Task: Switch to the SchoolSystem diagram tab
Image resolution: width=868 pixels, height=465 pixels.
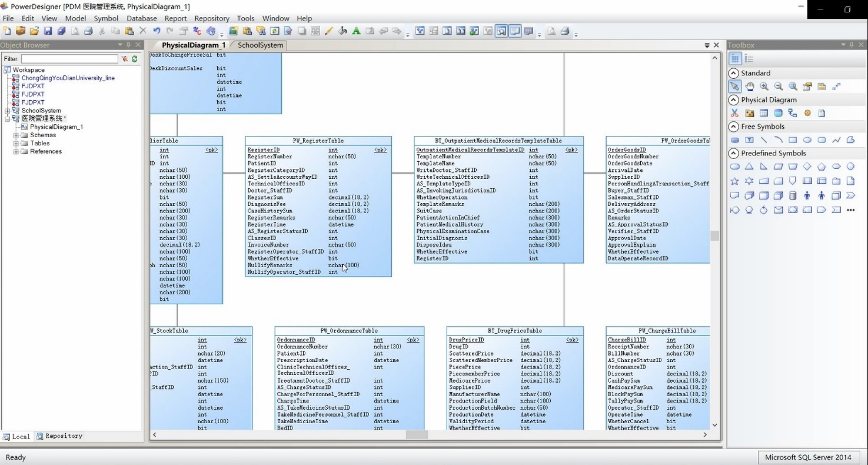Action: [x=260, y=45]
